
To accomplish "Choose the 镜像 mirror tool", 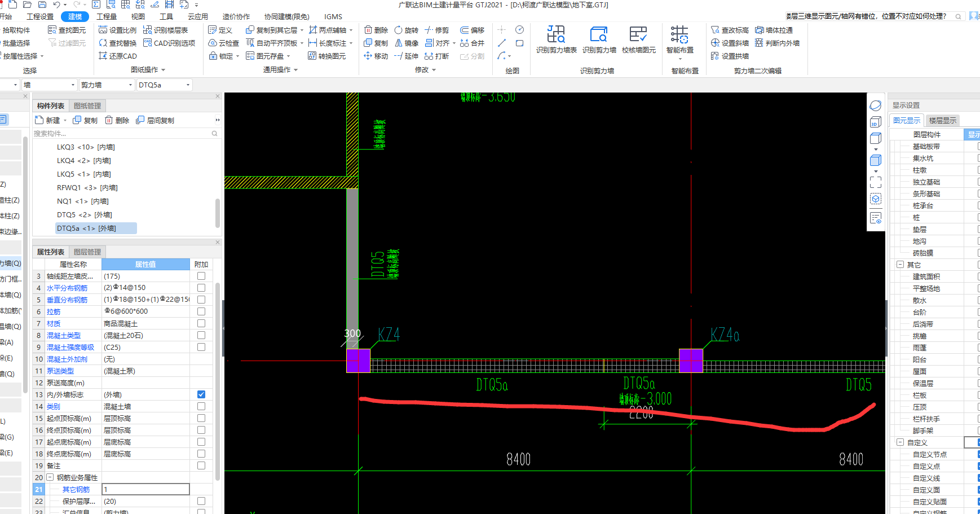I will [x=407, y=43].
